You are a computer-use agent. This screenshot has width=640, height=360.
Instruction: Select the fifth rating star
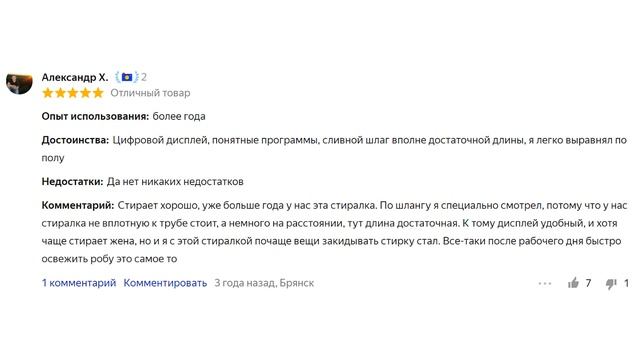(x=98, y=93)
